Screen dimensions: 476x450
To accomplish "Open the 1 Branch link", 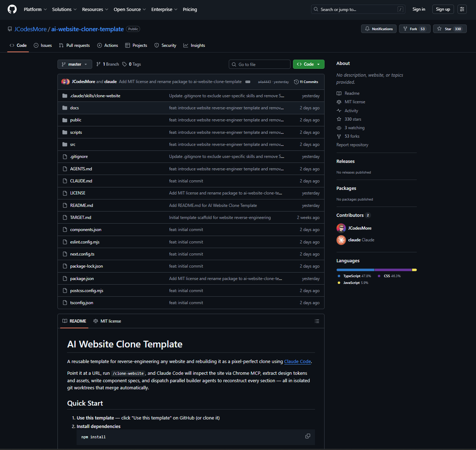I will click(107, 64).
